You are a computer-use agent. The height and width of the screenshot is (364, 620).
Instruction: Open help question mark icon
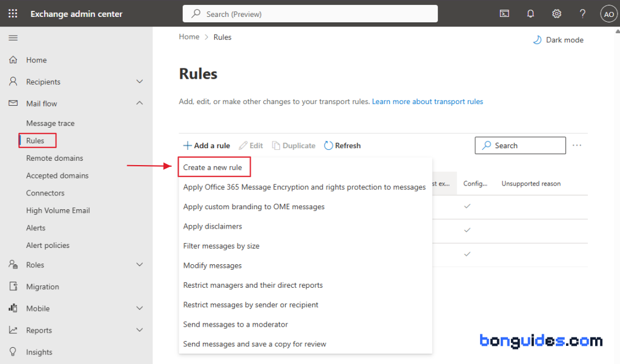[582, 14]
